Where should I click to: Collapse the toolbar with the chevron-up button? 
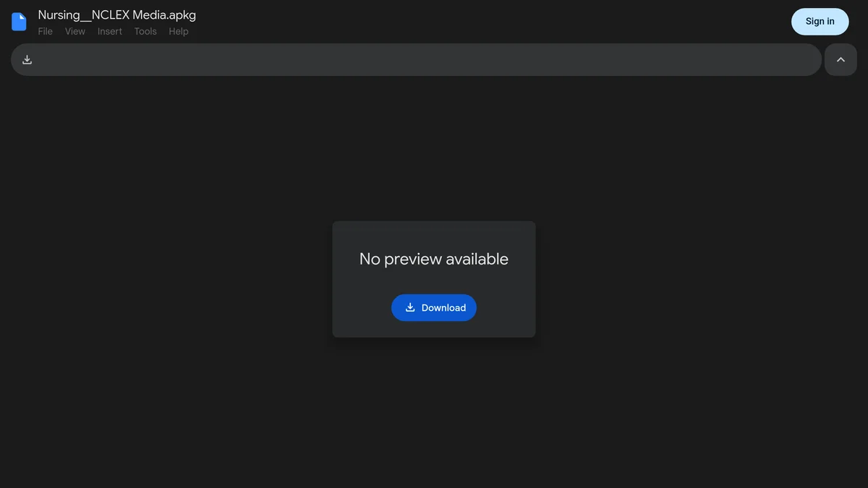coord(841,59)
